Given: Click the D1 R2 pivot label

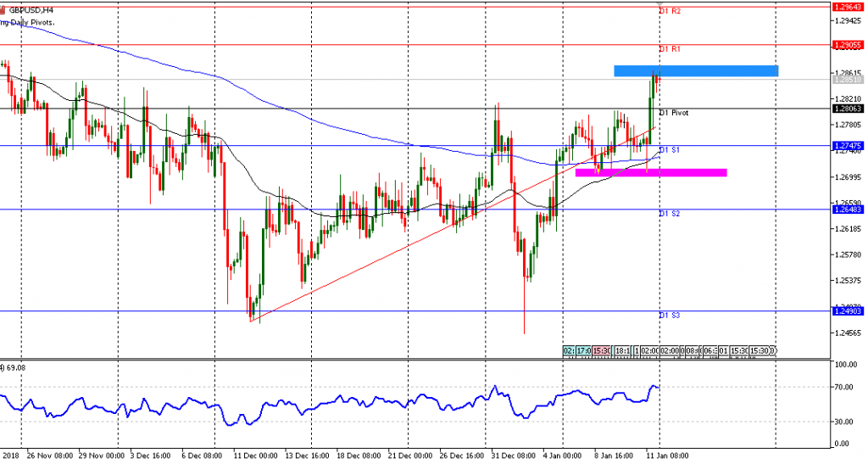Looking at the screenshot, I should coord(670,11).
